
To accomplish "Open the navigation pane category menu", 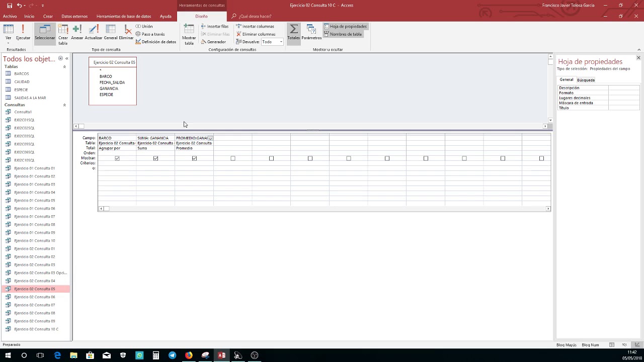I will [60, 58].
